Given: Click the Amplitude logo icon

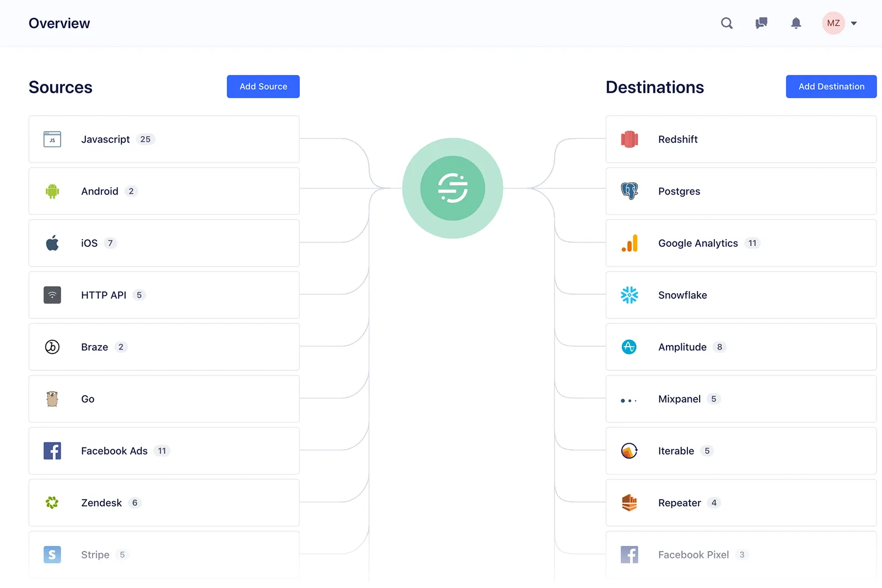Looking at the screenshot, I should point(629,347).
